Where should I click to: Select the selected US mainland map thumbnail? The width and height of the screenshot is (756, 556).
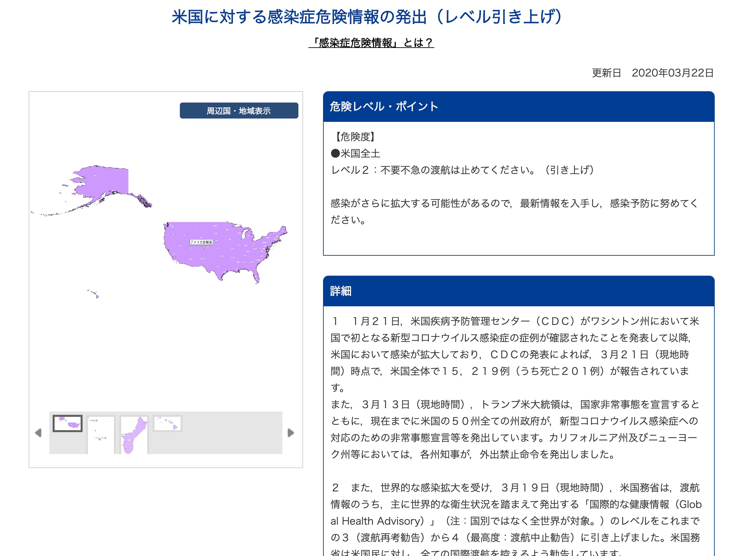pyautogui.click(x=68, y=423)
